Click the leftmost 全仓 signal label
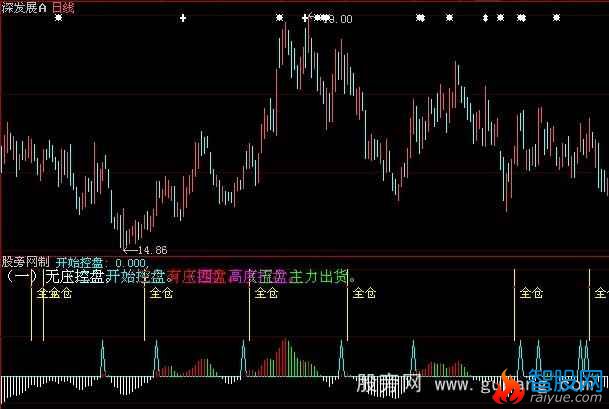 tap(46, 294)
